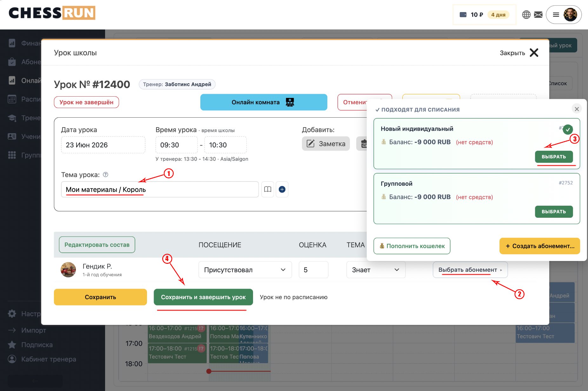Screen dimensions: 588x391
Task: Open the hamburger profile menu
Action: [x=556, y=15]
